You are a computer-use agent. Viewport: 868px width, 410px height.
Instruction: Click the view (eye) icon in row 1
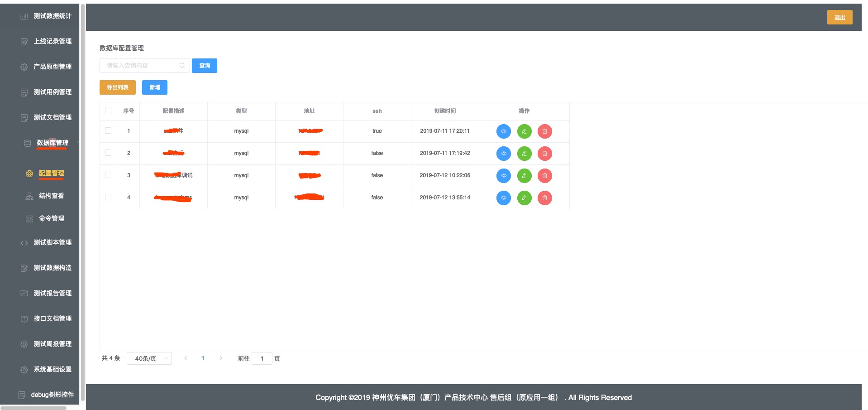pos(503,131)
